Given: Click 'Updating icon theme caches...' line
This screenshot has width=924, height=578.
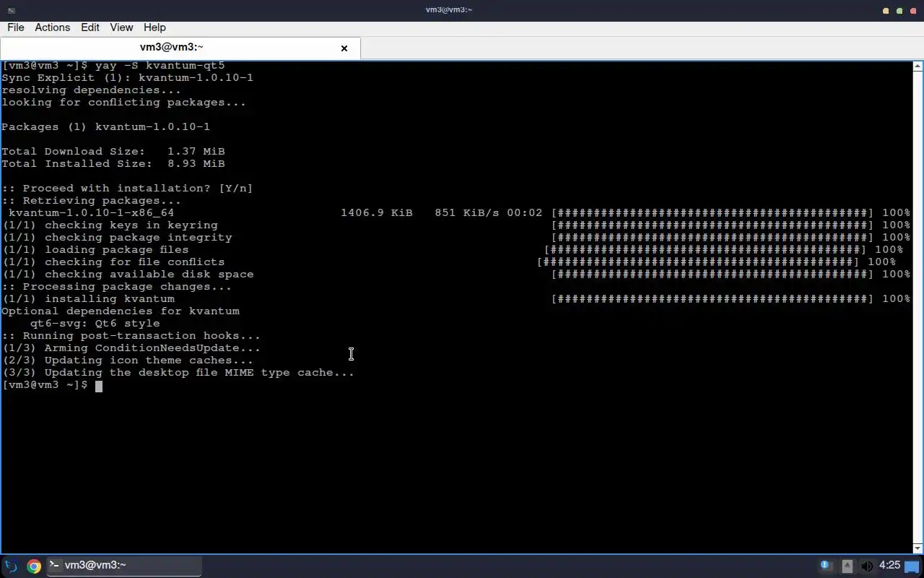Looking at the screenshot, I should pyautogui.click(x=128, y=360).
